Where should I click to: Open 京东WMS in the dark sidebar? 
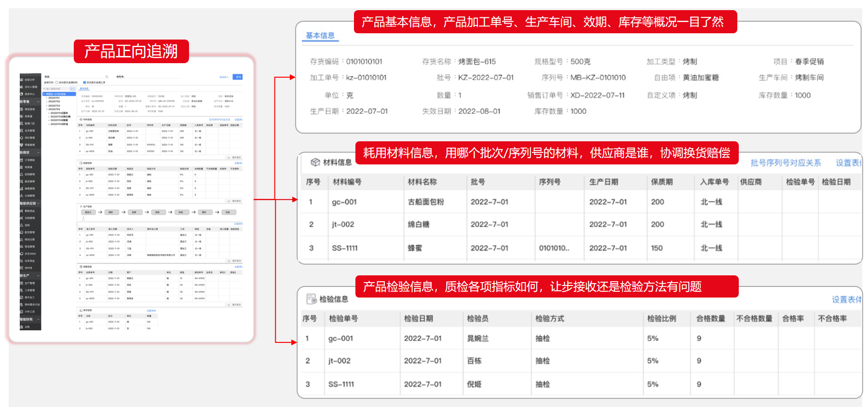click(30, 254)
